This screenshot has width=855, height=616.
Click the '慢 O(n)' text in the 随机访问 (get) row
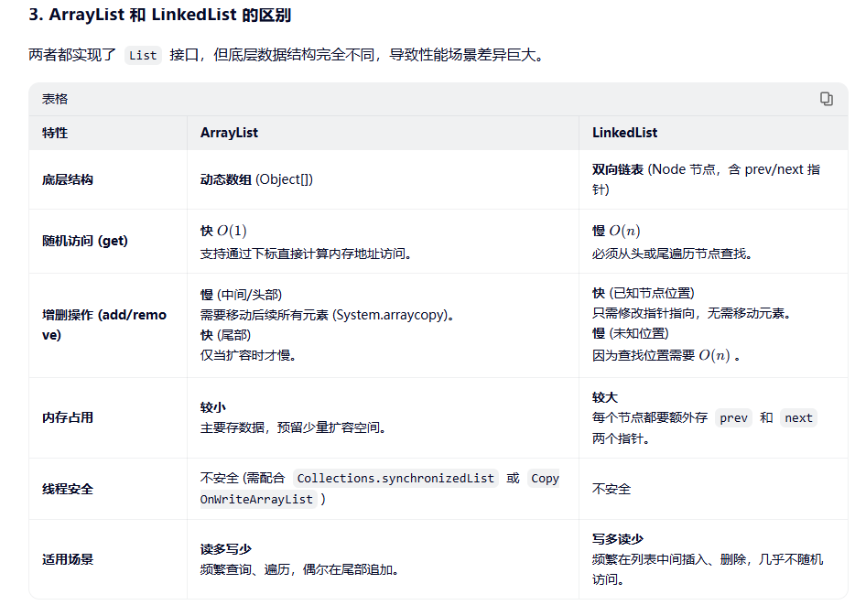point(616,232)
